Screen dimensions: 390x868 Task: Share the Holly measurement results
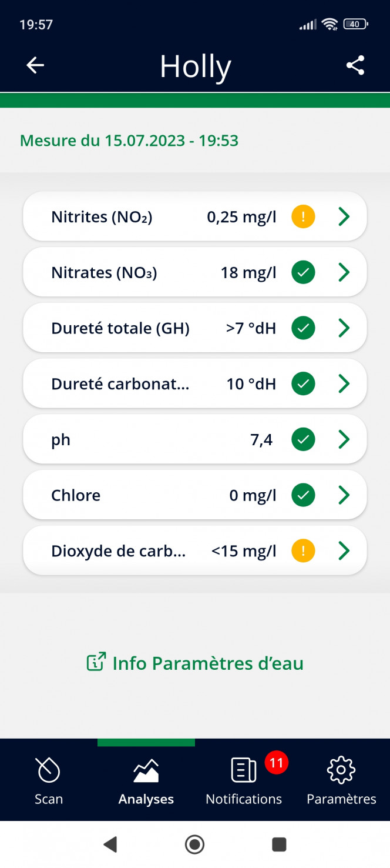[x=355, y=65]
